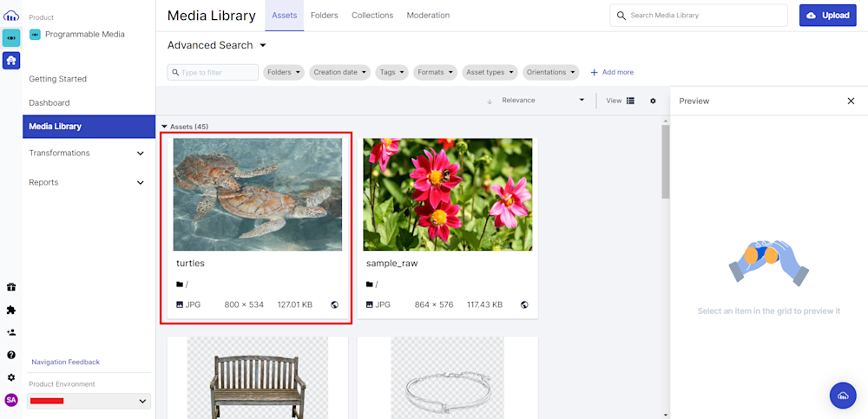Open the blue cloud product icon in the rail
This screenshot has height=419, width=868.
click(11, 61)
